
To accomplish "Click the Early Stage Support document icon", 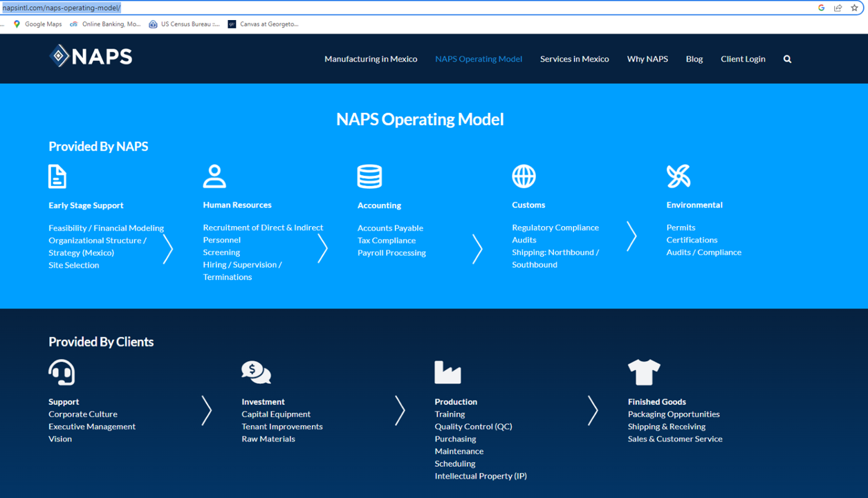I will coord(57,176).
